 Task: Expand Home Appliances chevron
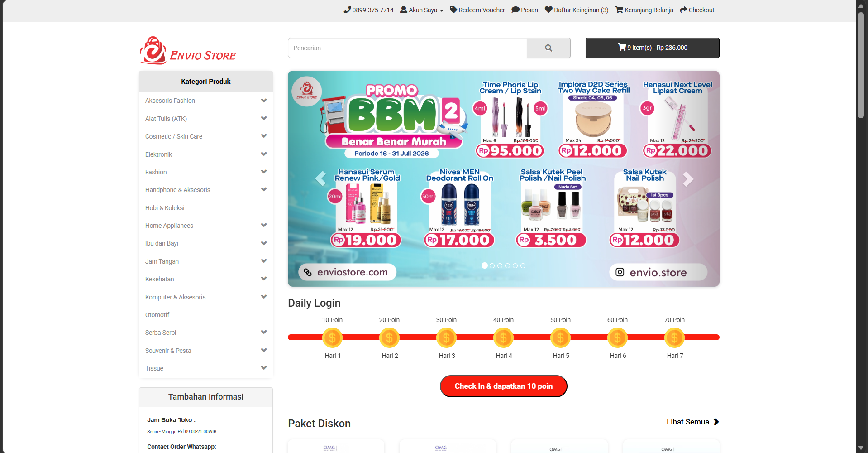click(264, 225)
